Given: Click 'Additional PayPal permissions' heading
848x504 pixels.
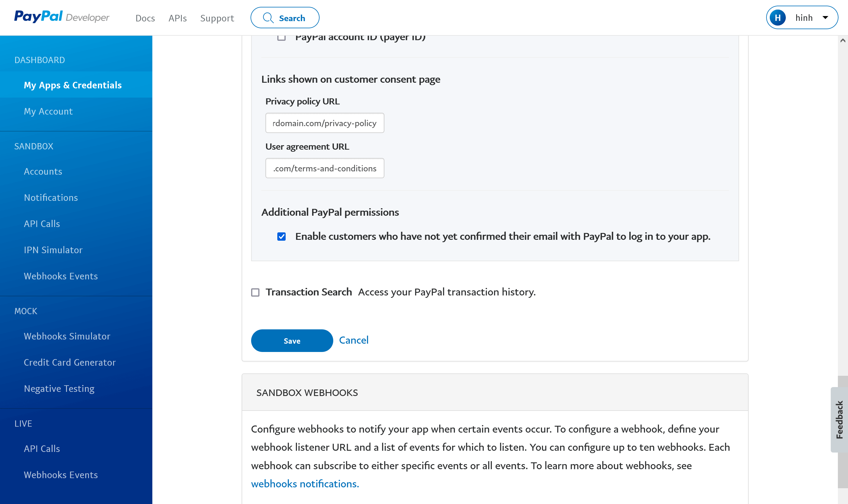Looking at the screenshot, I should (330, 212).
